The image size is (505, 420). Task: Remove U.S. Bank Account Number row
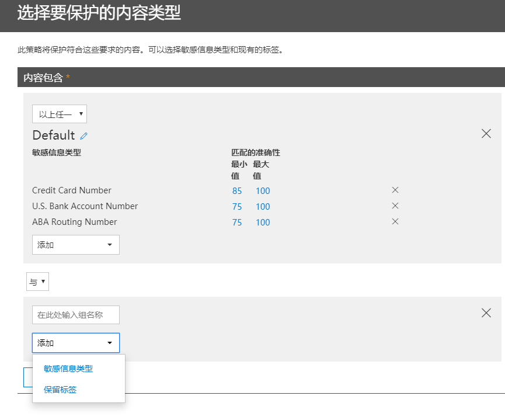click(395, 206)
